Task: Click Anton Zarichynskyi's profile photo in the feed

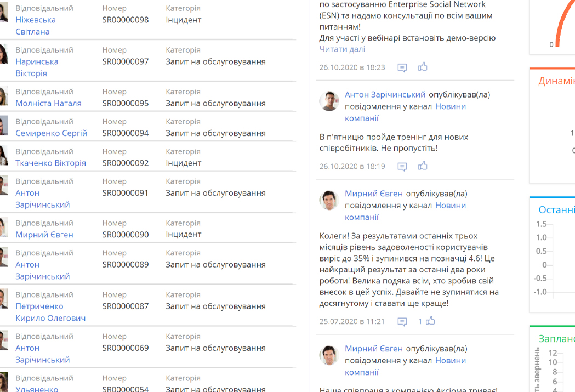Action: click(x=329, y=101)
